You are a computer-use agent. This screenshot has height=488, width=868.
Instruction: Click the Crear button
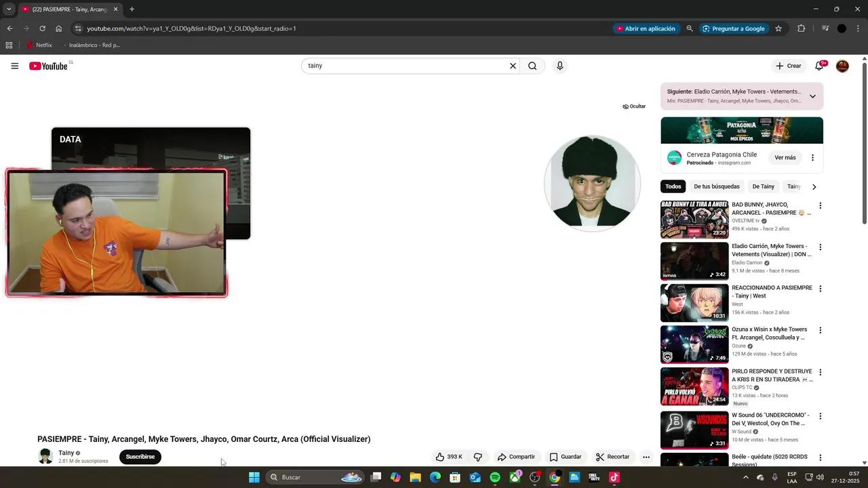coord(789,66)
